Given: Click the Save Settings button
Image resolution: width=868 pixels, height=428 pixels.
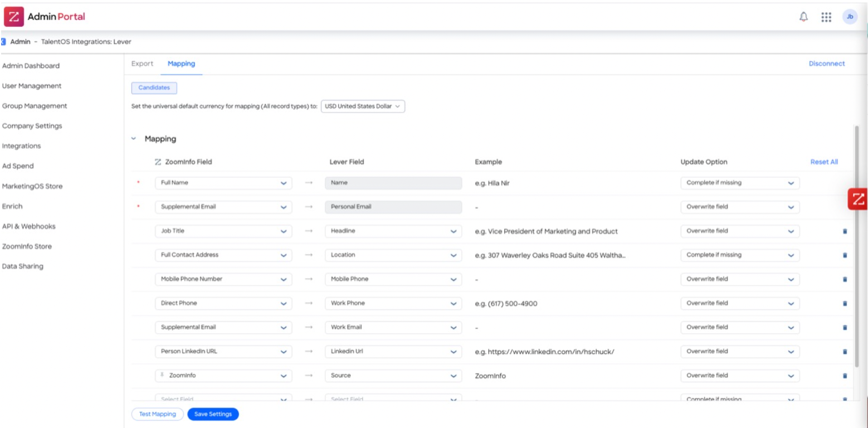Looking at the screenshot, I should click(x=214, y=414).
